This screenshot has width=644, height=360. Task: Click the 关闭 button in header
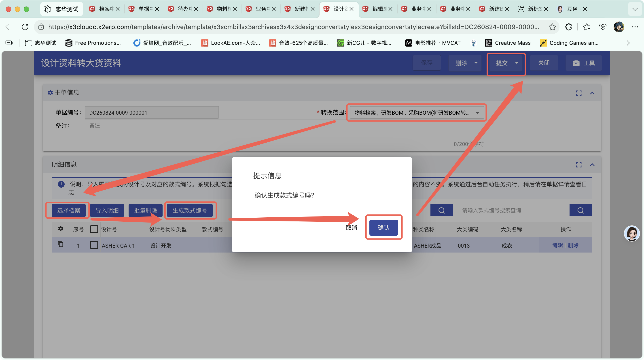pos(544,63)
